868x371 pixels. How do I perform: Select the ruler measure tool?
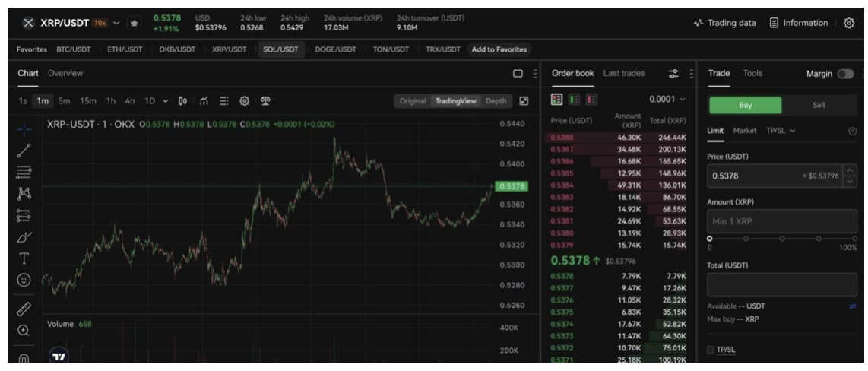[x=24, y=309]
